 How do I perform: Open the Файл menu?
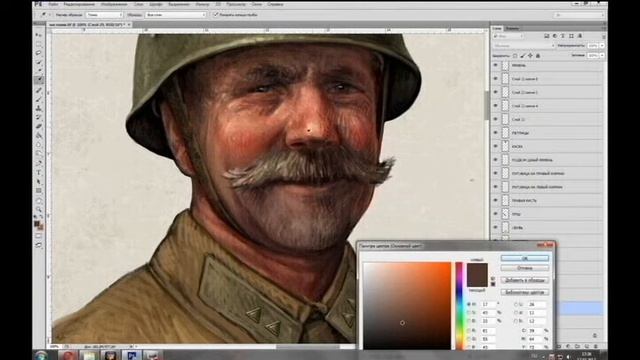[x=53, y=4]
